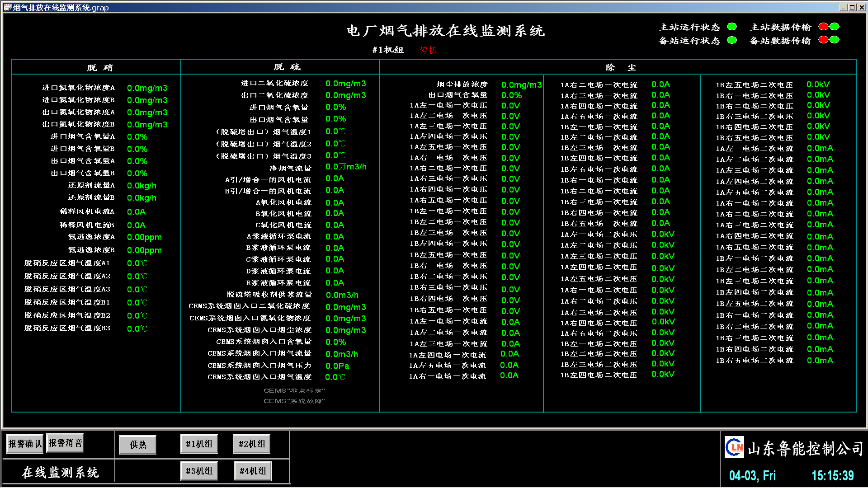Click the green 主站数据传输 indicator light

click(835, 27)
